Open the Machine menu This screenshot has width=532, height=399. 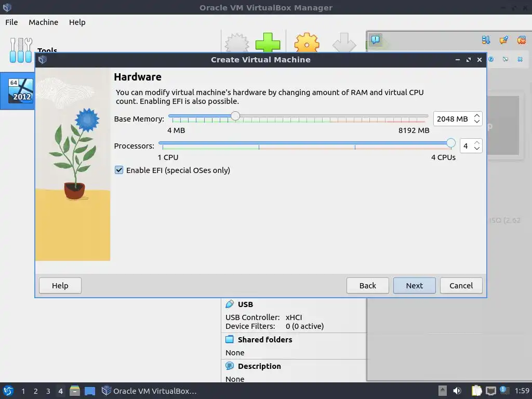pyautogui.click(x=44, y=22)
